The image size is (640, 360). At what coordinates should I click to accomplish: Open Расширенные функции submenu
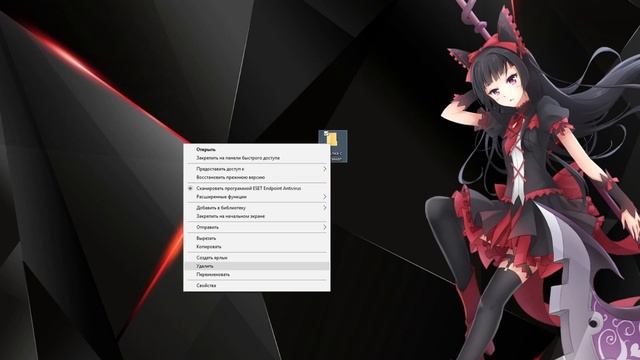(257, 197)
